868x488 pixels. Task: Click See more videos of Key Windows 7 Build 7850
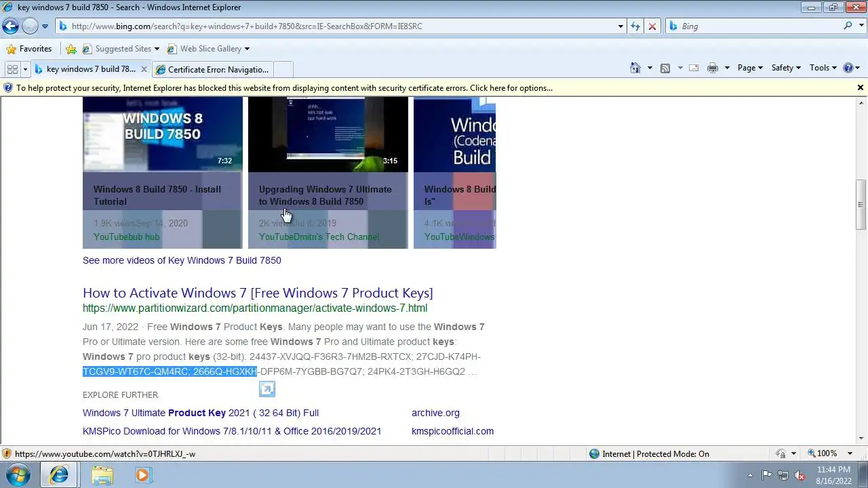pyautogui.click(x=182, y=260)
